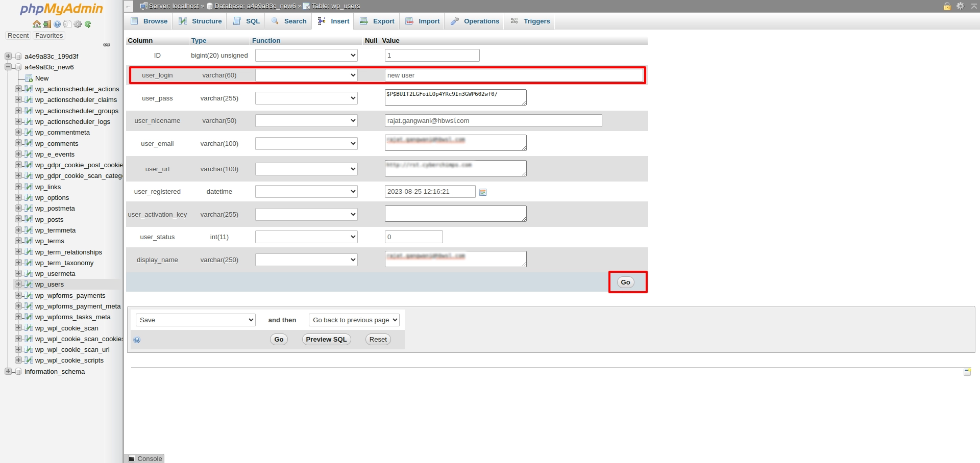Open the Function dropdown for user_pass
The width and height of the screenshot is (980, 463).
pos(306,98)
